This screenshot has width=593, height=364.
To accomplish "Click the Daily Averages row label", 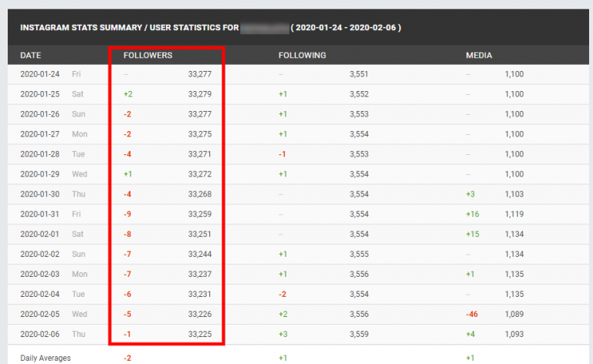I will (46, 358).
